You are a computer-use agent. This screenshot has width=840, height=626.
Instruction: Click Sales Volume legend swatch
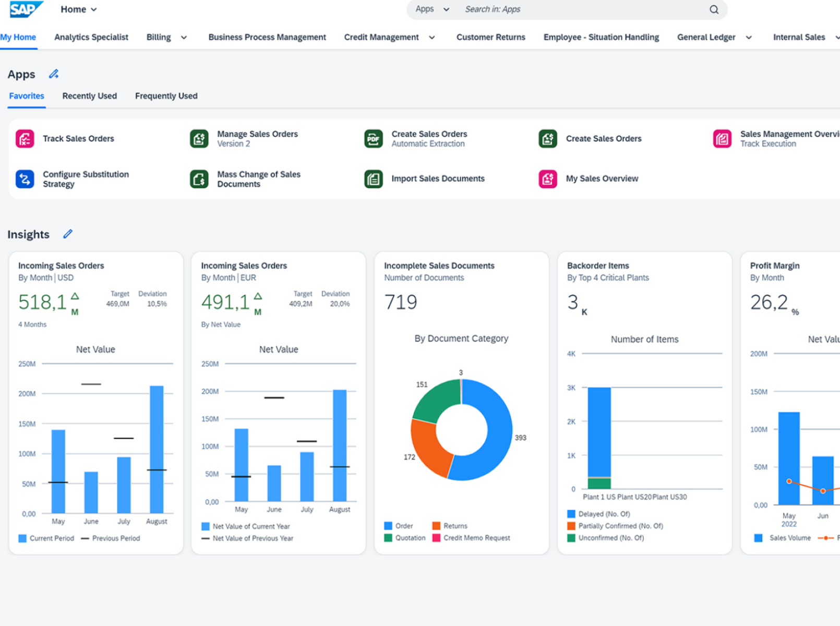pos(759,538)
